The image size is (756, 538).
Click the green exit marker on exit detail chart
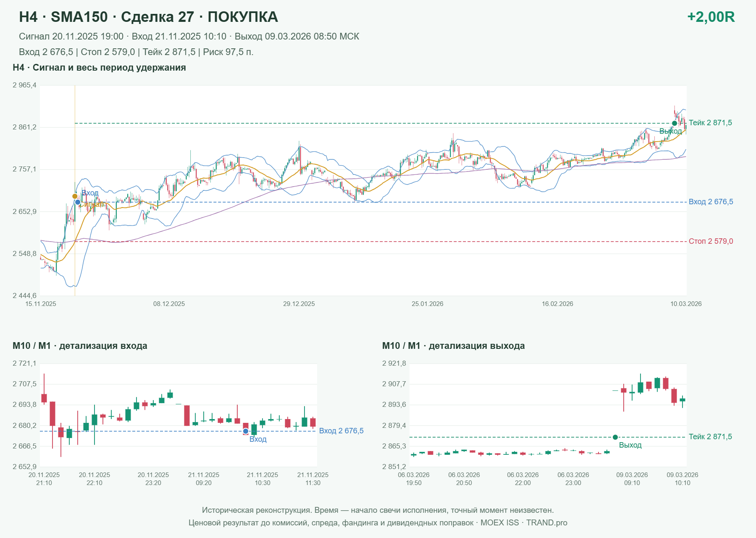(615, 437)
